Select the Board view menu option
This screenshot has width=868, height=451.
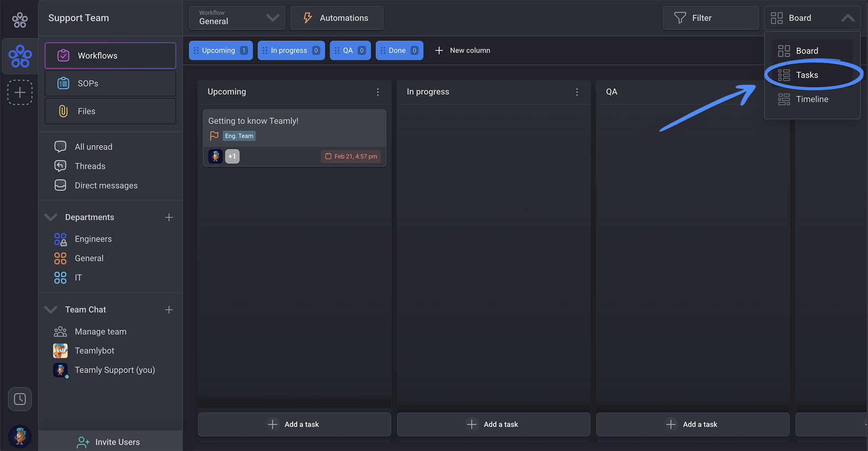812,51
